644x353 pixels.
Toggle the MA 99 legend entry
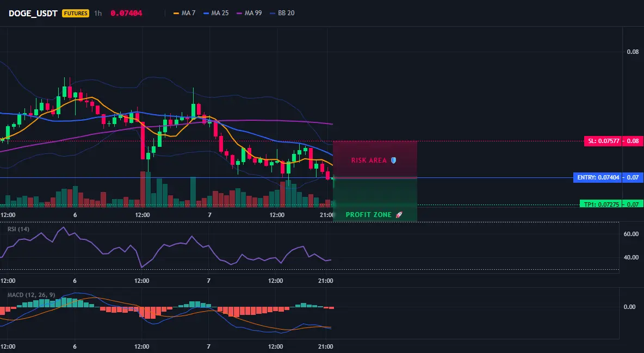[x=249, y=13]
